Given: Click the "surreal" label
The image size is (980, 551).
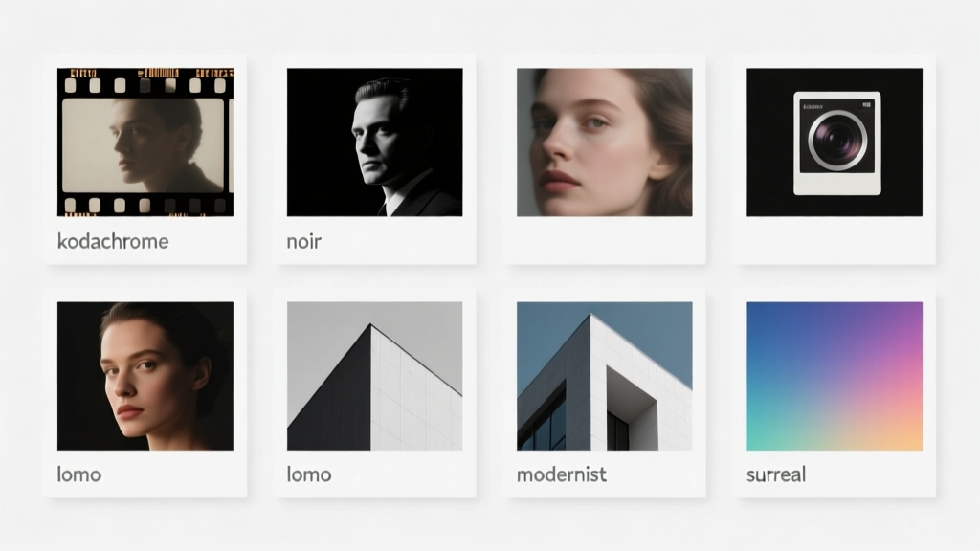Looking at the screenshot, I should [x=776, y=474].
